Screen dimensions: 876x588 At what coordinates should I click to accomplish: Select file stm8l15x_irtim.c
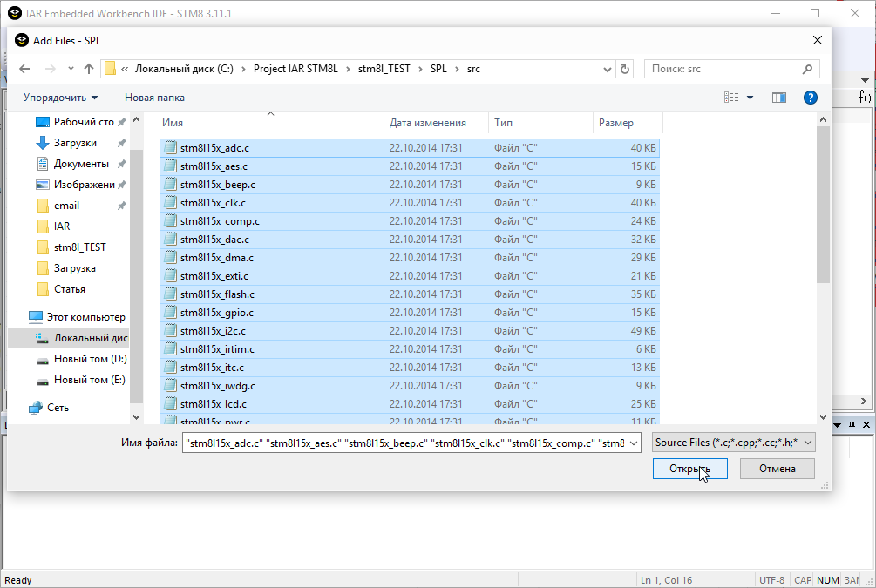[x=410, y=349]
